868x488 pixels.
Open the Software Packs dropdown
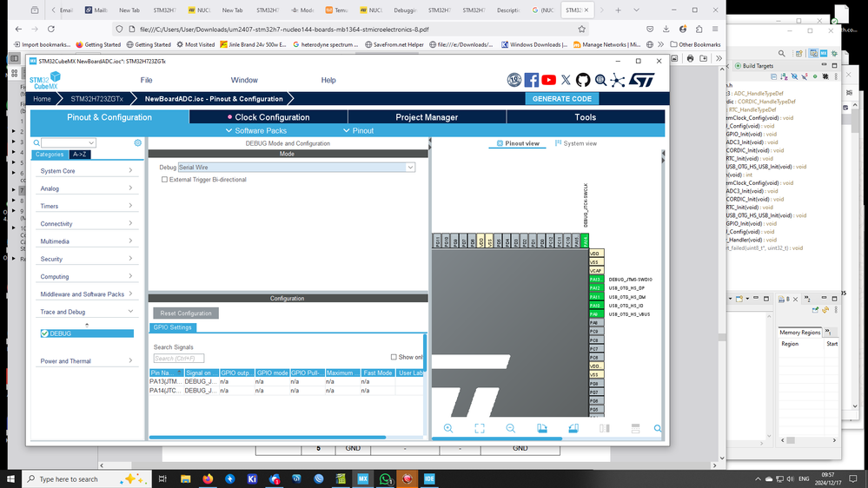click(x=256, y=130)
